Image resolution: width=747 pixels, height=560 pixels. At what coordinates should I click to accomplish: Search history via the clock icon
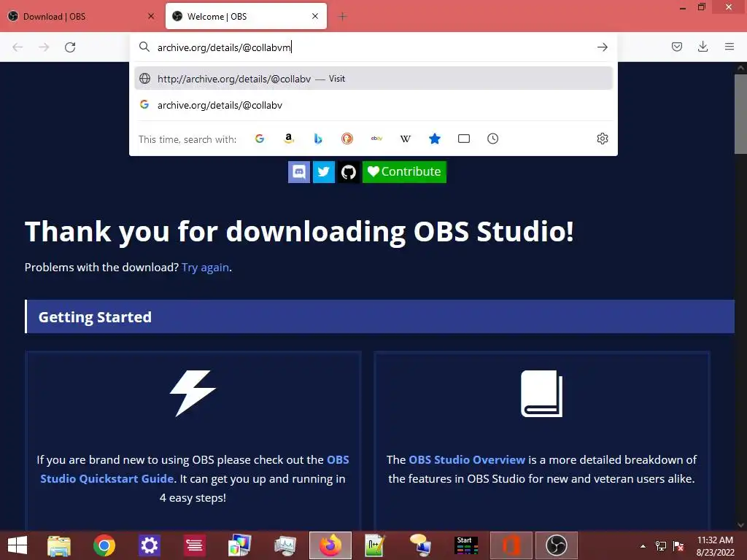click(x=492, y=139)
